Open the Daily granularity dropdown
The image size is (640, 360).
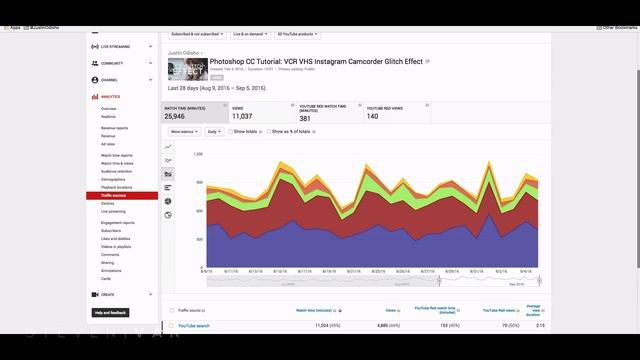[x=214, y=132]
